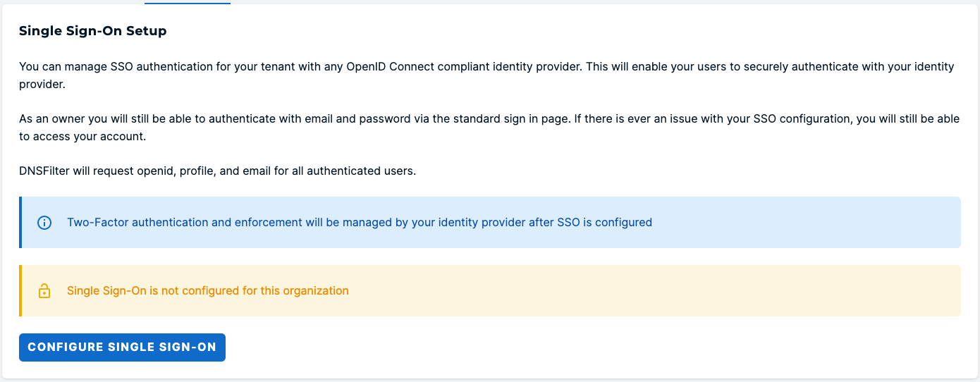Click the 'Single Sign-On is not configured' warning text
Screen dimensions: 980x382
tap(208, 290)
